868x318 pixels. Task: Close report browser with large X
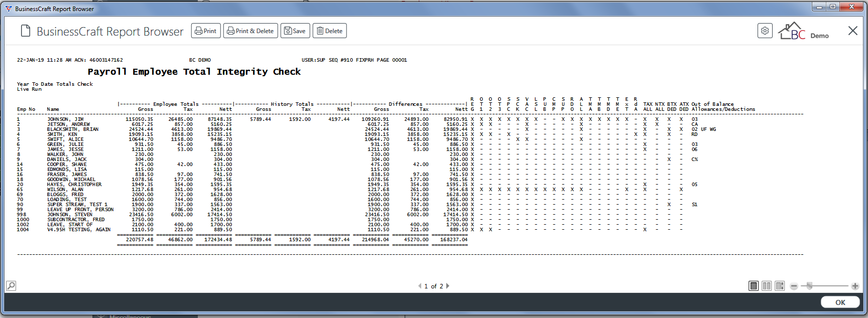tap(852, 31)
